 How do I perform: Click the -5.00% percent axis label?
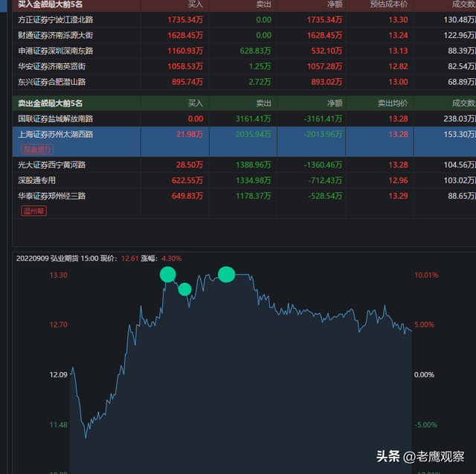(x=425, y=425)
